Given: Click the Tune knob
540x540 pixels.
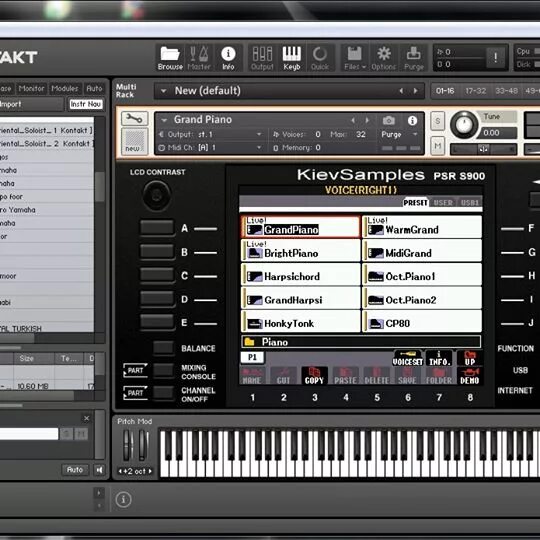Looking at the screenshot, I should [464, 124].
